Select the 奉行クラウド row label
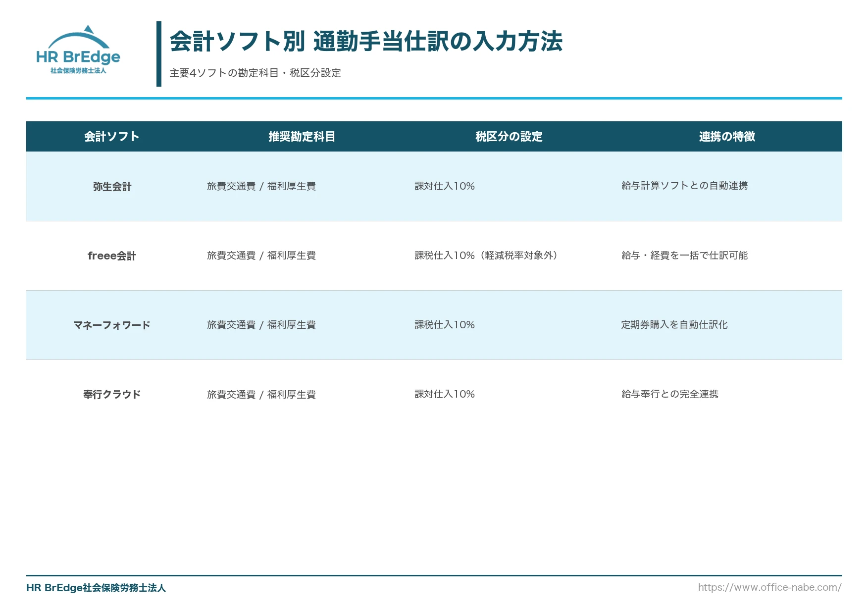This screenshot has width=868, height=614. click(112, 395)
